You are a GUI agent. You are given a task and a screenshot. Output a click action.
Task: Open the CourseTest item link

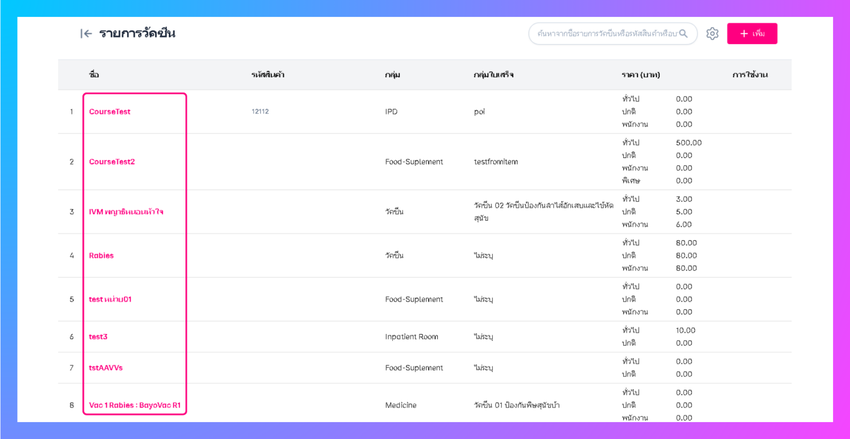[109, 112]
